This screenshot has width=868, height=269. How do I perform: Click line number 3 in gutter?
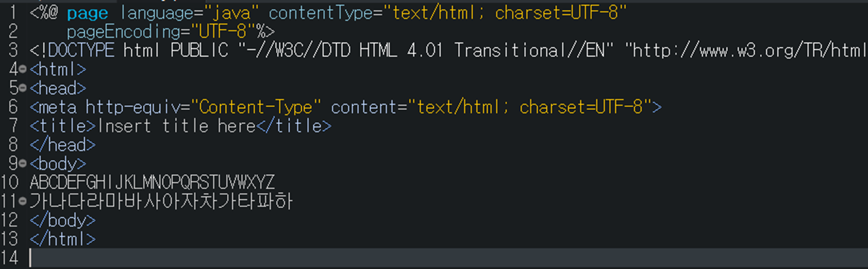click(14, 51)
